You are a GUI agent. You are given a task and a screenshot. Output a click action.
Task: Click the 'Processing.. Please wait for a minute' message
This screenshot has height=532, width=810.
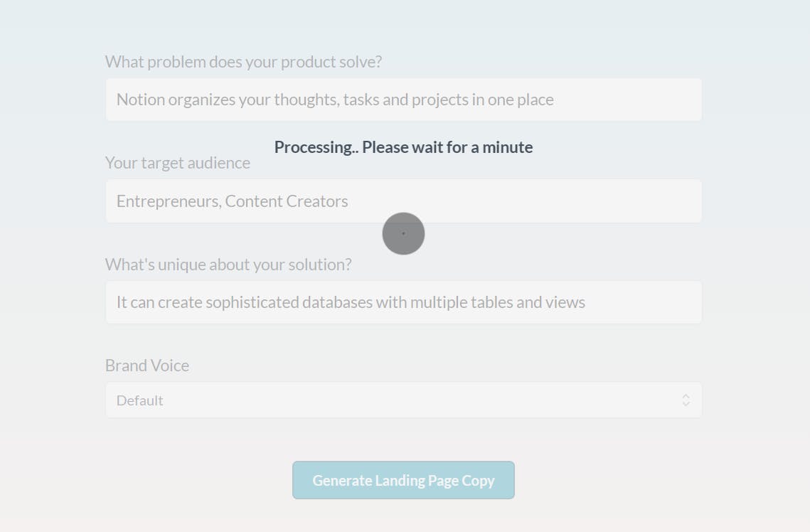coord(403,147)
